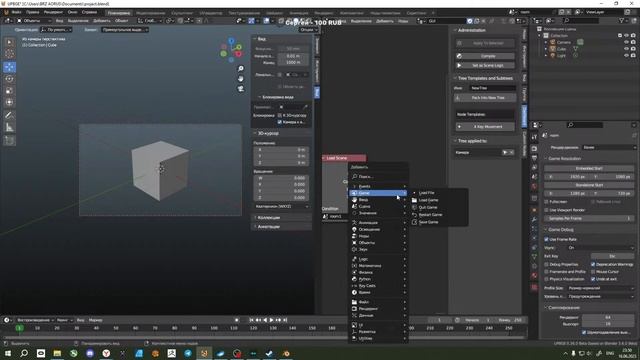
Task: Select the Transform tool in viewport toolbar
Action: (x=9, y=102)
